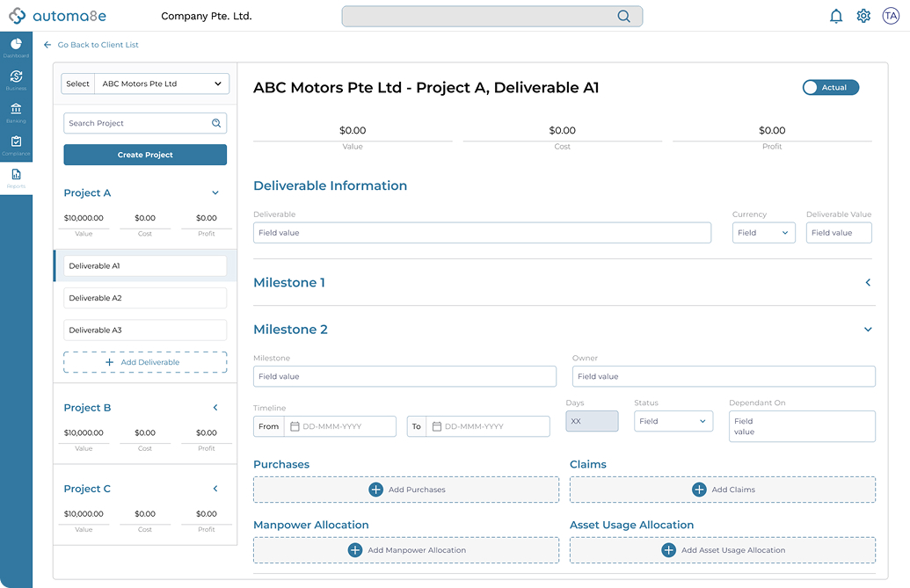Open notifications bell
The image size is (910, 588).
click(836, 16)
